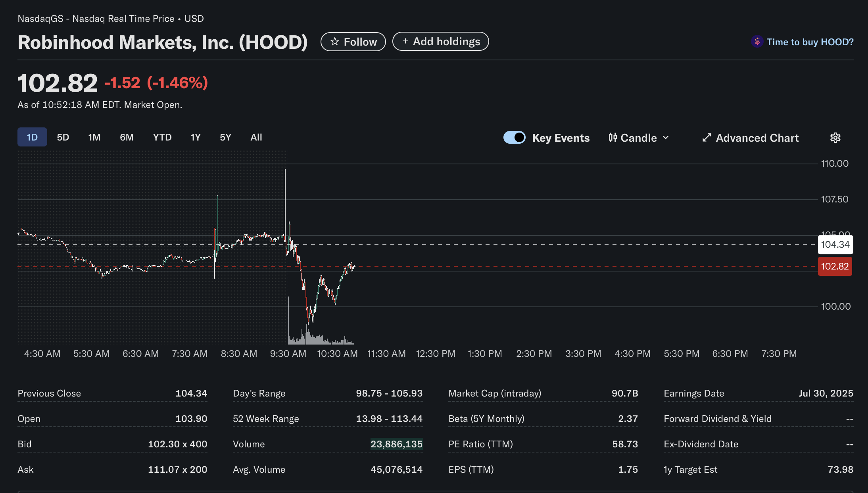Click the 1y Target Est value 73.98
The image size is (868, 493).
coord(840,470)
